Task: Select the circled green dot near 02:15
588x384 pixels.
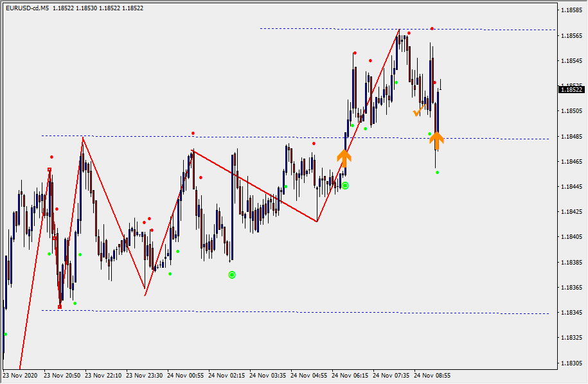Action: (x=232, y=275)
